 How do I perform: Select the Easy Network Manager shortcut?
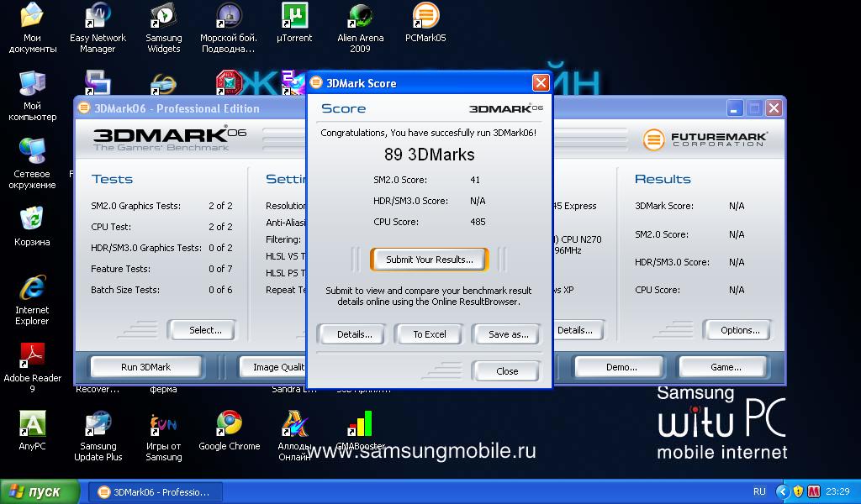(98, 28)
